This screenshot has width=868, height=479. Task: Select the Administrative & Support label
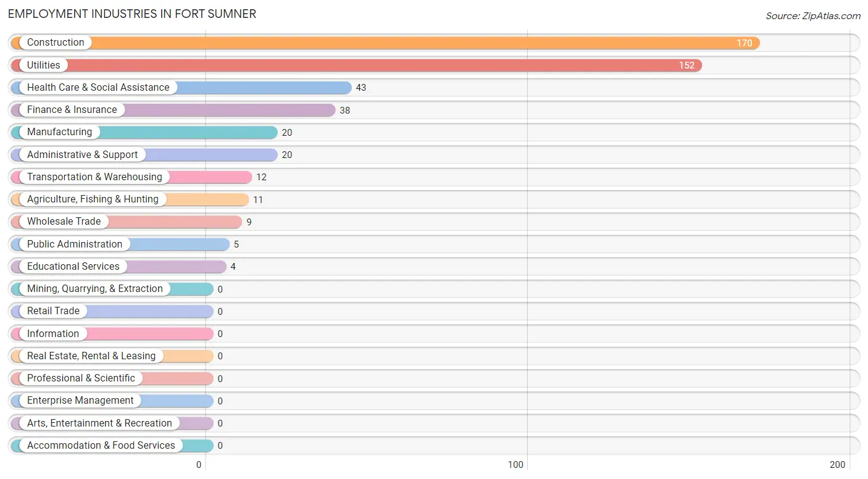[x=83, y=154]
